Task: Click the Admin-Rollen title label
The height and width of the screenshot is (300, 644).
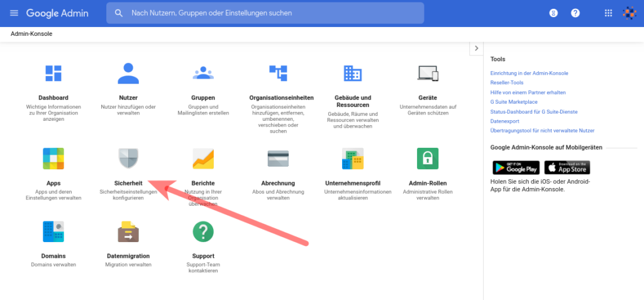Action: pyautogui.click(x=428, y=183)
